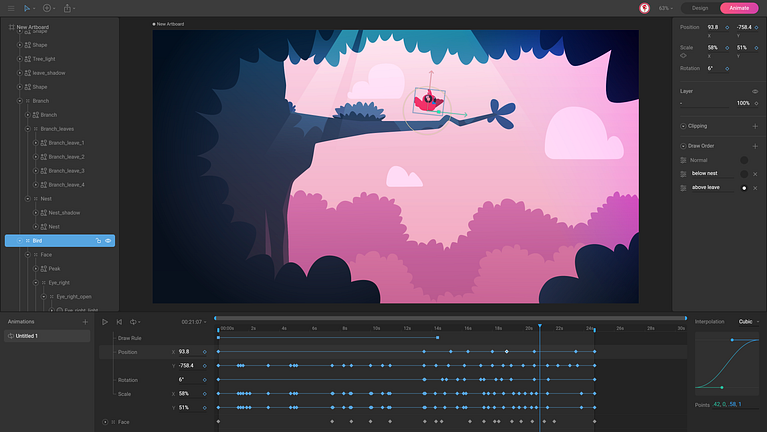Jump to start of the timeline
767x432 pixels.
119,322
